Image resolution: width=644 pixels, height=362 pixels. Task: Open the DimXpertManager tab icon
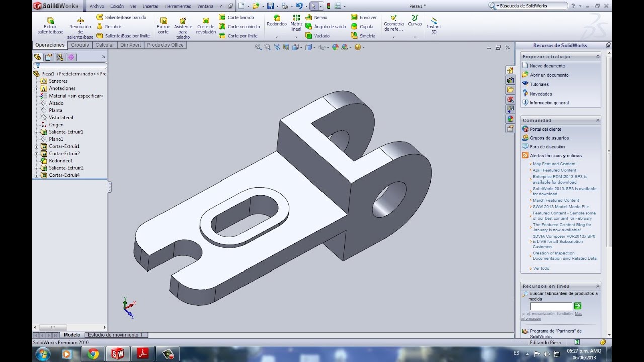71,57
